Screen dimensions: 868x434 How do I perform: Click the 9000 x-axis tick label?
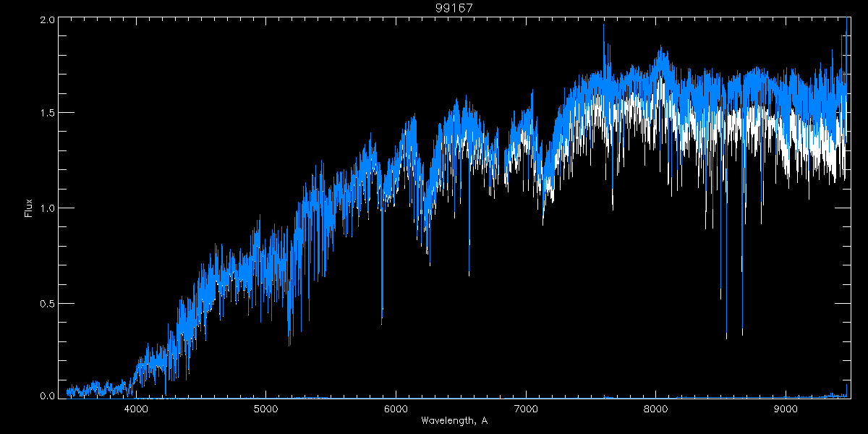(x=785, y=408)
